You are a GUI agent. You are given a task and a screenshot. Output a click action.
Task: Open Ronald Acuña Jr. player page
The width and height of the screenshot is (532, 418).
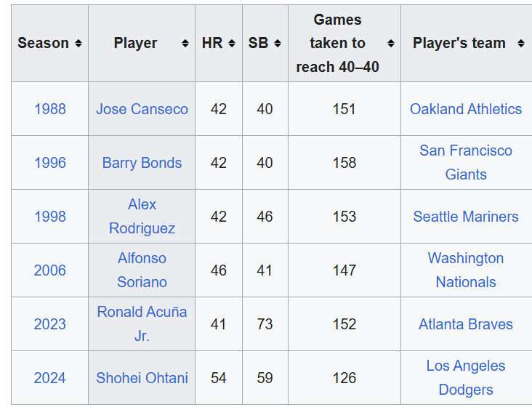pyautogui.click(x=142, y=324)
